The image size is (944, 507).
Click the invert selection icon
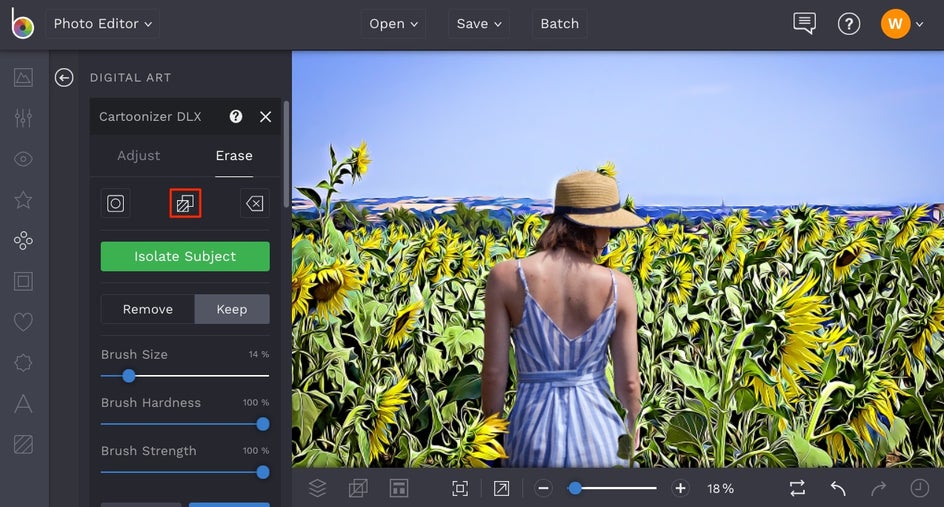[x=185, y=204]
